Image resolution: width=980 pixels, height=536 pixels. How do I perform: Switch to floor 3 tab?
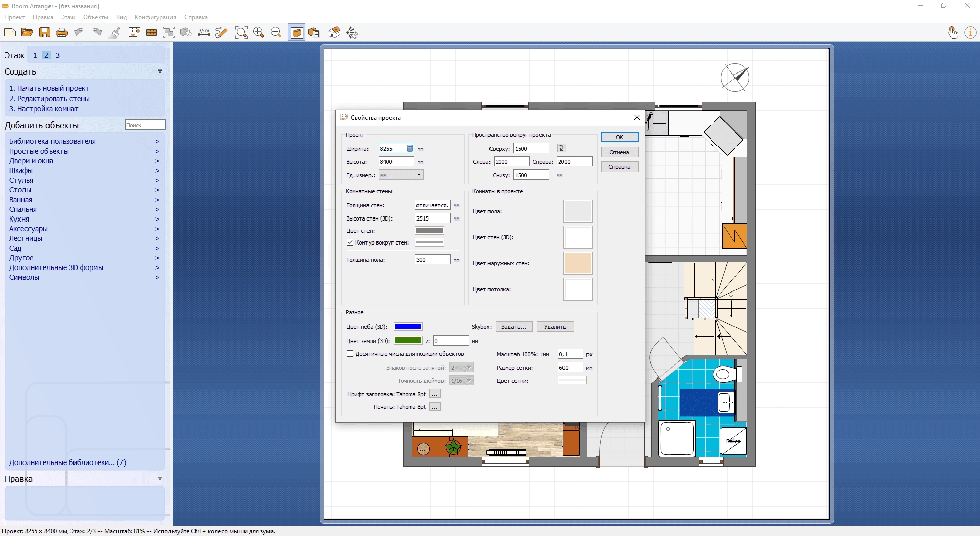pyautogui.click(x=58, y=55)
